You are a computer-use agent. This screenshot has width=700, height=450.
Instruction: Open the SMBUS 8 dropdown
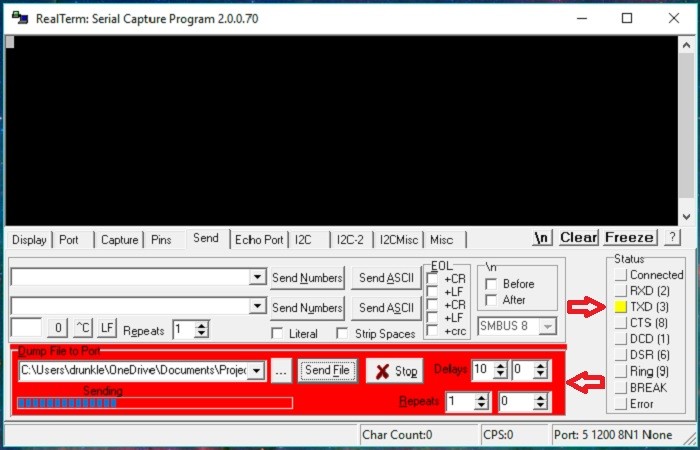[547, 326]
